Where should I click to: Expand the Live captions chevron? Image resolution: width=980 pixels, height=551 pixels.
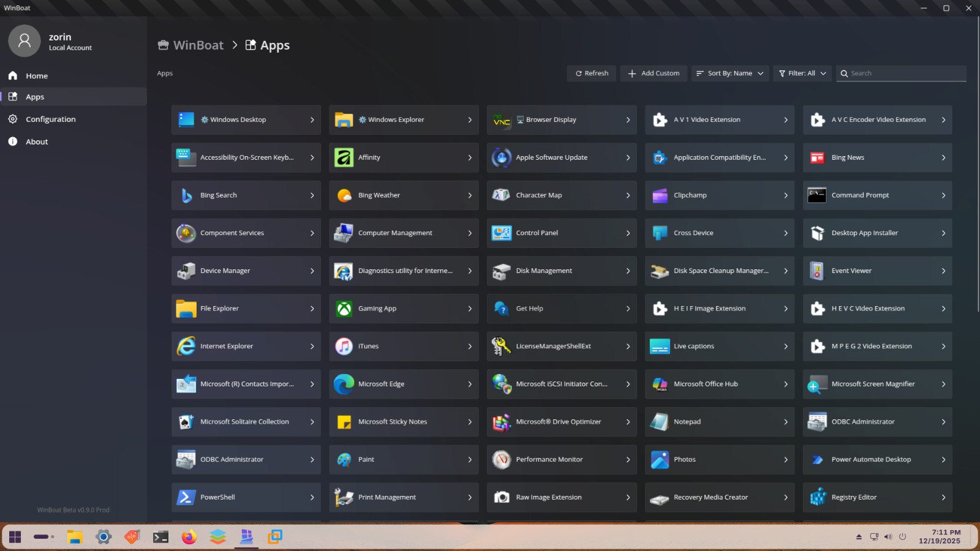[786, 347]
